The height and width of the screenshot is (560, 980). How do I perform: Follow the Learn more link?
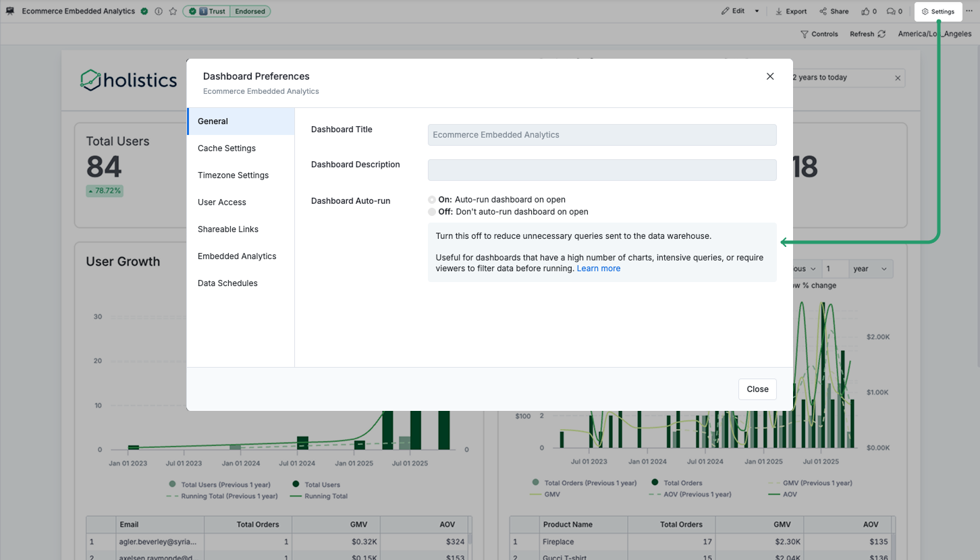tap(598, 269)
